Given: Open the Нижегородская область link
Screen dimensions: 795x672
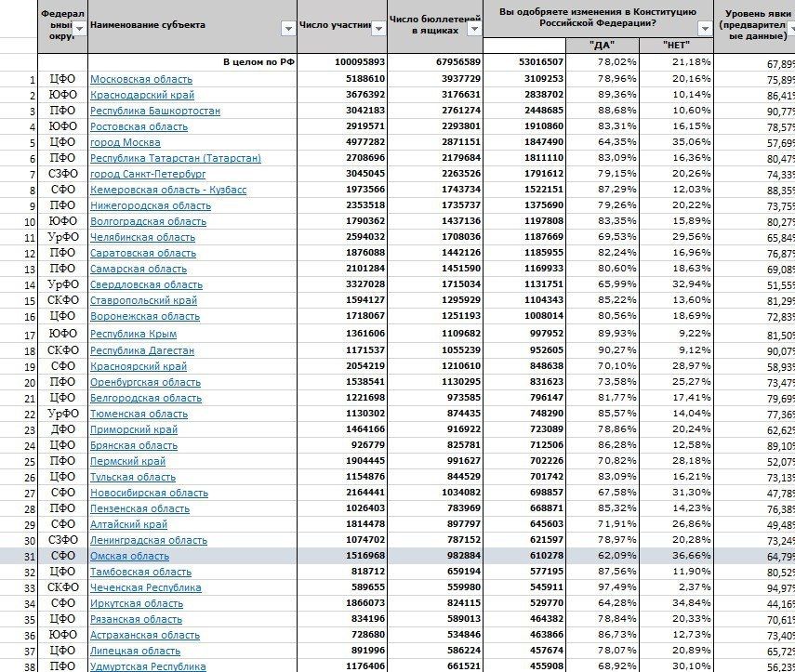Looking at the screenshot, I should pyautogui.click(x=151, y=205).
